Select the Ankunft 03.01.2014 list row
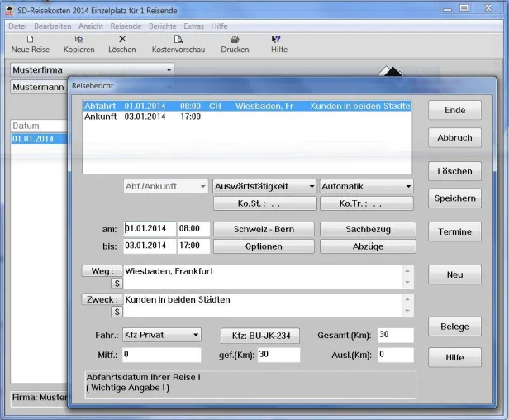 tap(247, 117)
